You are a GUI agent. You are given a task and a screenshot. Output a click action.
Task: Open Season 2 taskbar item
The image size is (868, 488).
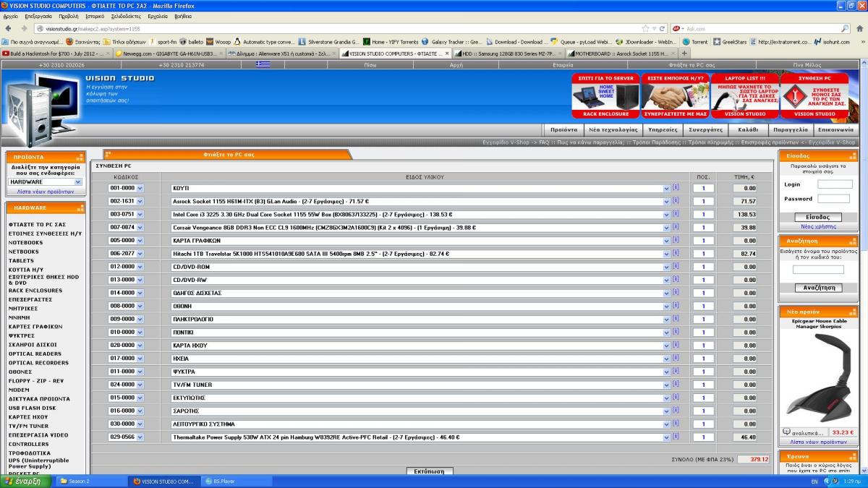coord(91,481)
